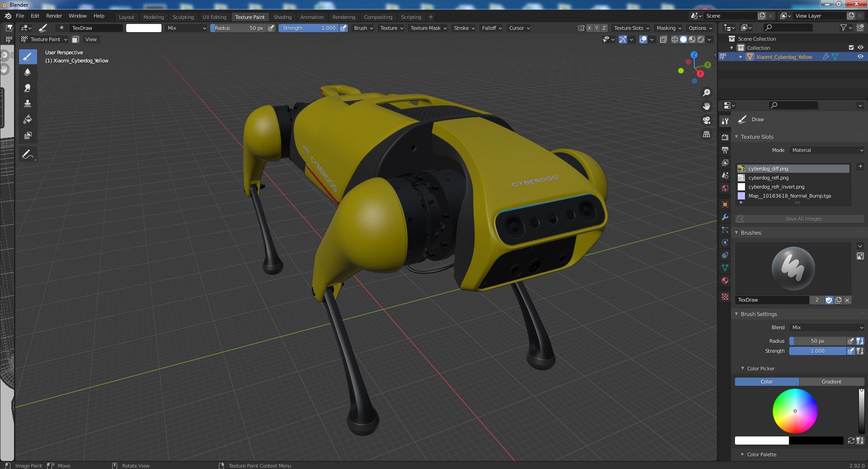Open the Texture Slots header dropdown
The width and height of the screenshot is (868, 469).
tap(631, 28)
